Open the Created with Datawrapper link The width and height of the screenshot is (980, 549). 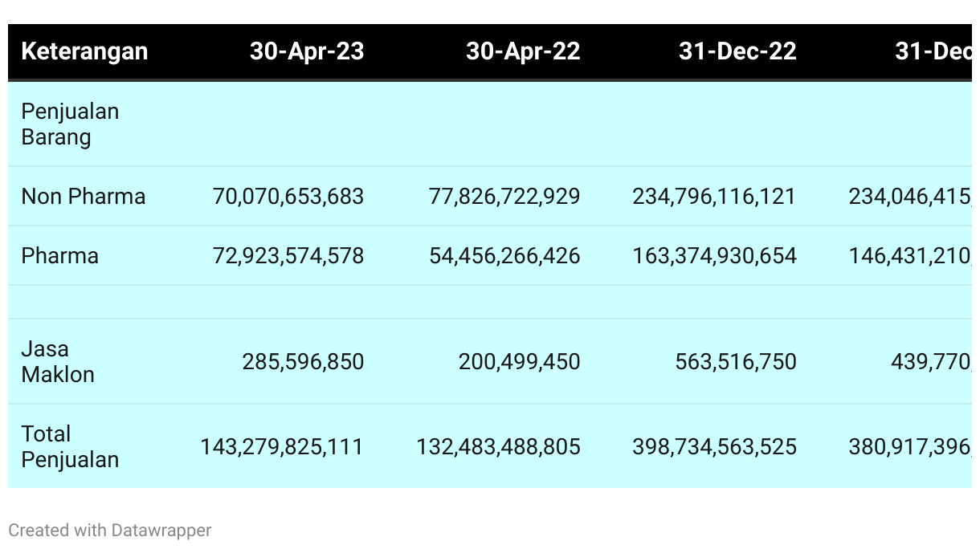(x=110, y=530)
